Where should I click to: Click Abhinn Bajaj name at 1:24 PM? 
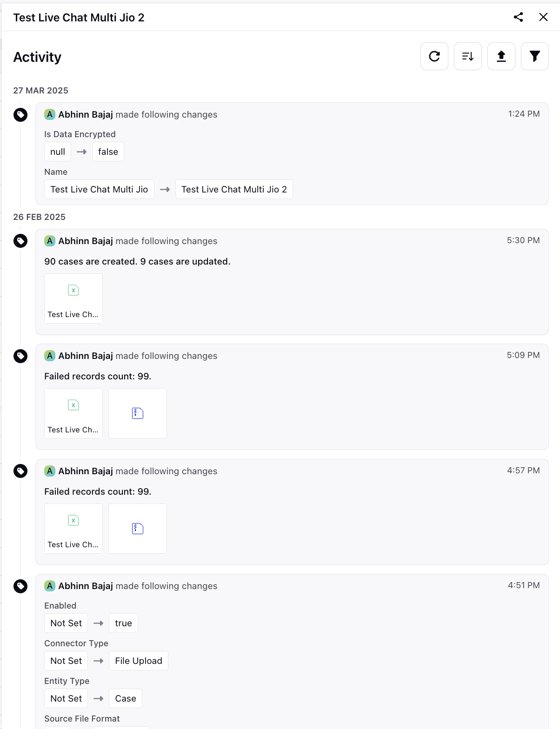pos(86,114)
